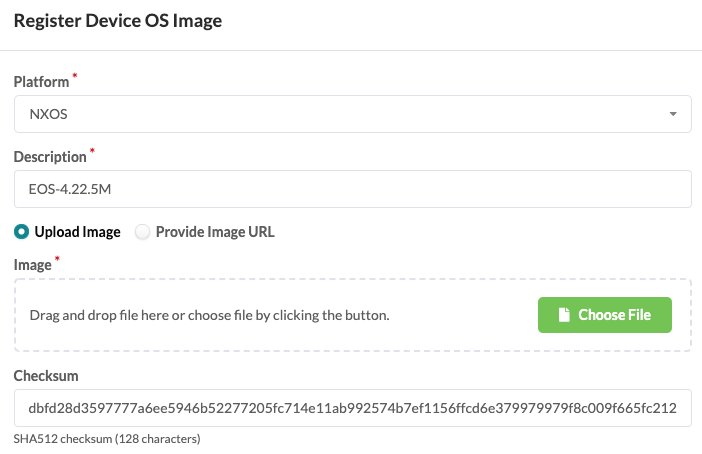Click the 'Upload Image' label text

77,232
